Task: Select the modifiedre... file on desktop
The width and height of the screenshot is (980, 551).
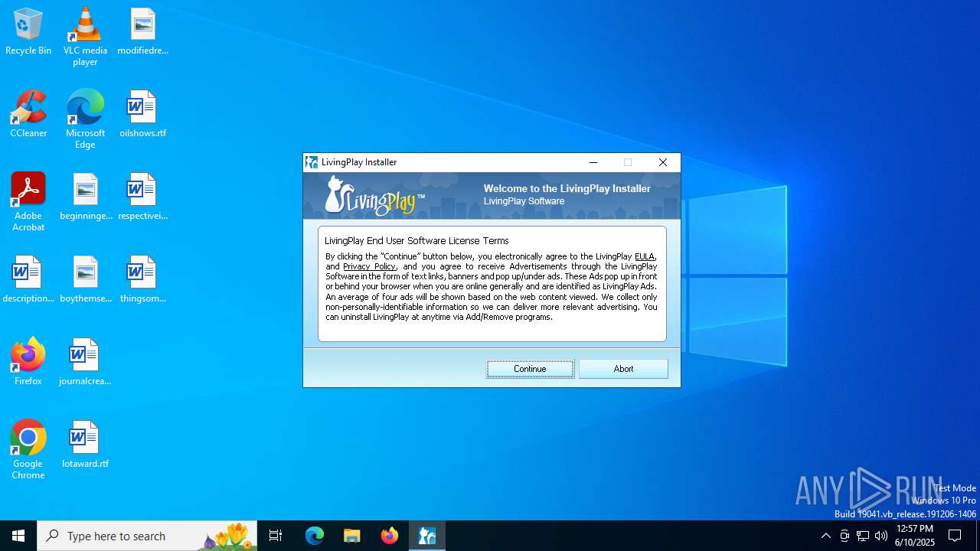Action: [142, 32]
